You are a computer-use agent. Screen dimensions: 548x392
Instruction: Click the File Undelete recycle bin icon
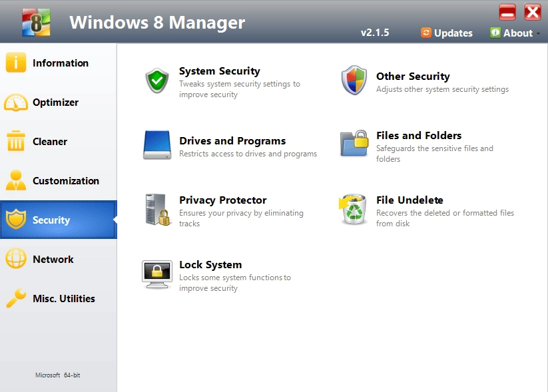354,209
